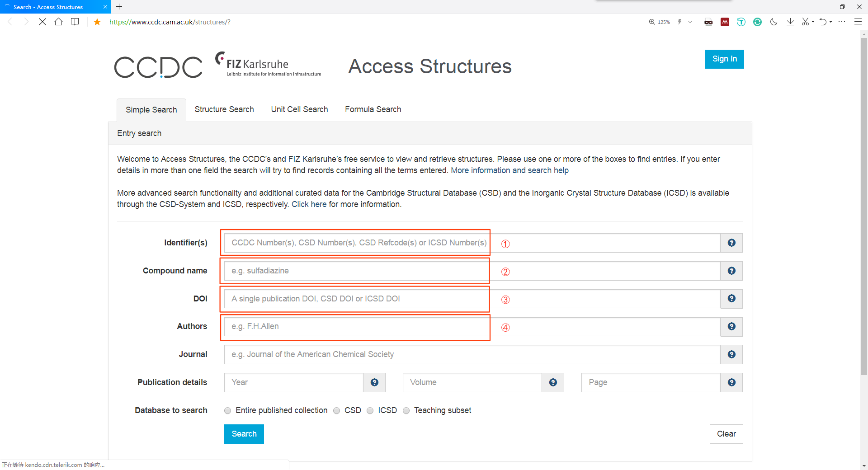
Task: Open More information and search help link
Action: click(x=509, y=170)
